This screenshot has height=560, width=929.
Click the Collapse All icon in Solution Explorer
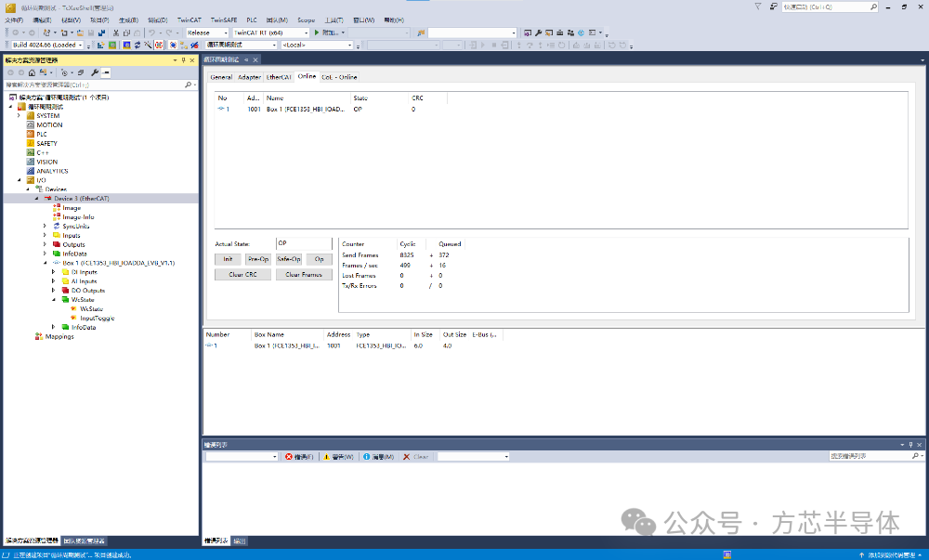tap(81, 72)
